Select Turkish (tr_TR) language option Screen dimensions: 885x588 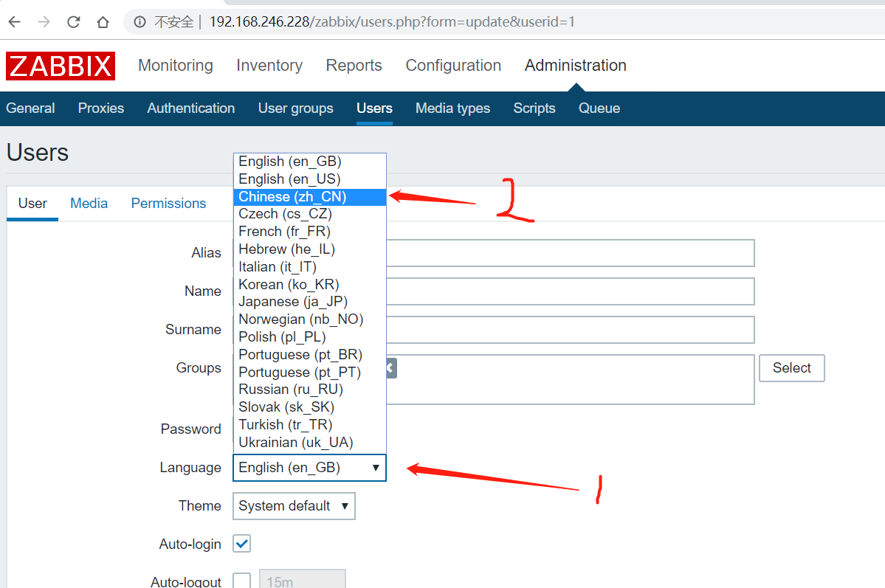tap(310, 424)
